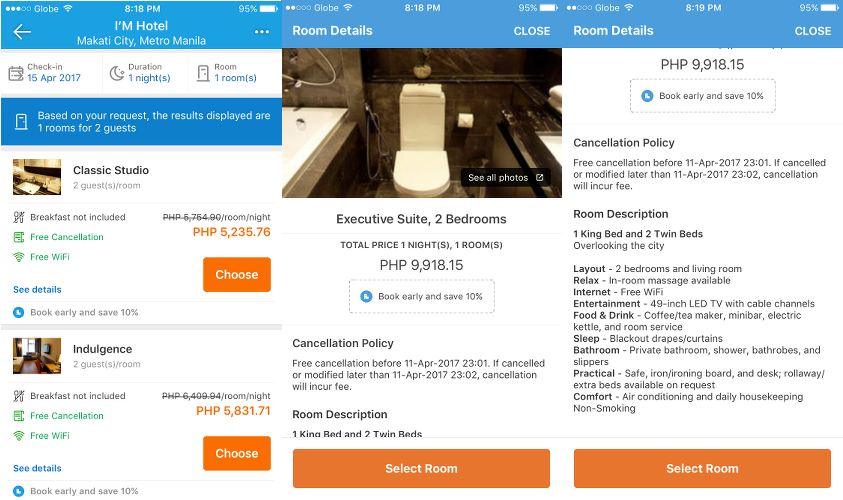Change the Room 1 room(s) selector
The width and height of the screenshot is (843, 500).
tap(235, 73)
